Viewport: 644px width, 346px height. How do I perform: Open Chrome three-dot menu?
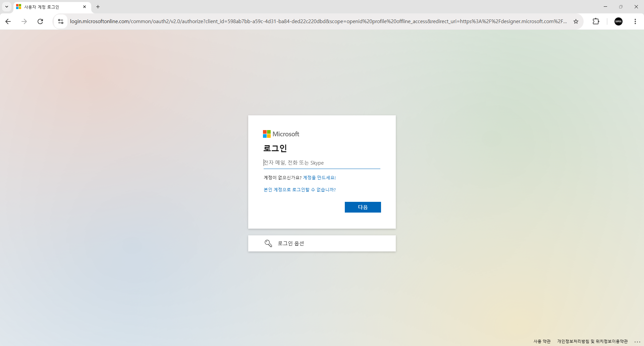click(635, 21)
